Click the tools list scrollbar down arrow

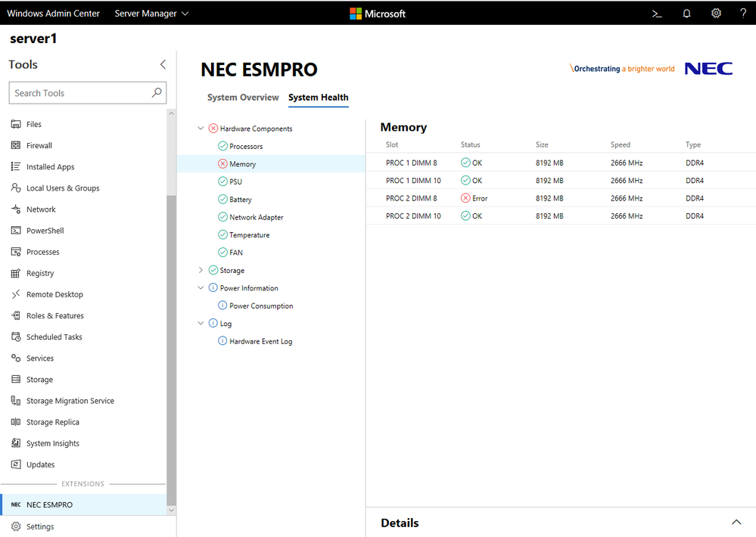[171, 510]
